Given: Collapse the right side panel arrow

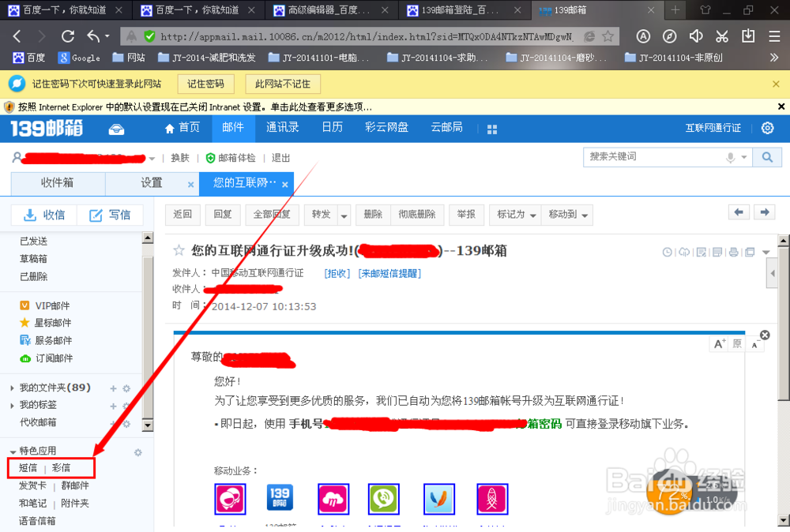Looking at the screenshot, I should (773, 273).
